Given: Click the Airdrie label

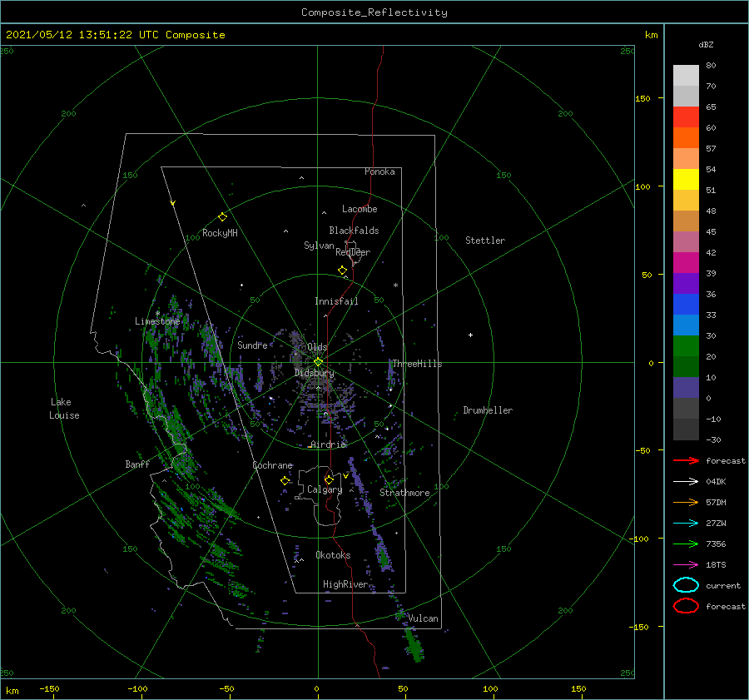Looking at the screenshot, I should click(x=328, y=444).
